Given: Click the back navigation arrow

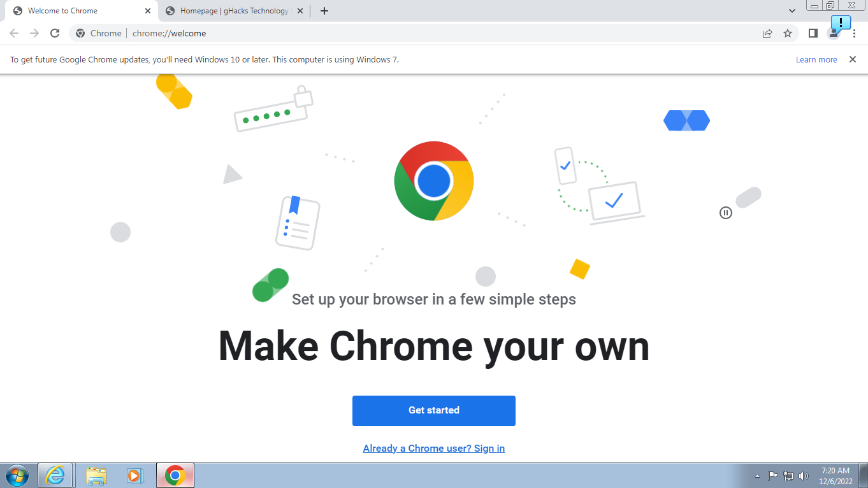Looking at the screenshot, I should (x=13, y=33).
